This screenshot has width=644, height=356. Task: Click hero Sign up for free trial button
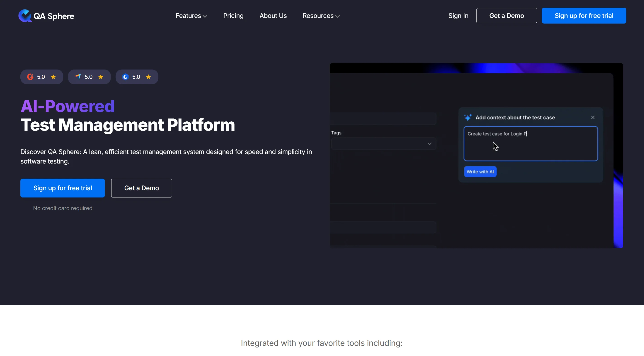[63, 188]
